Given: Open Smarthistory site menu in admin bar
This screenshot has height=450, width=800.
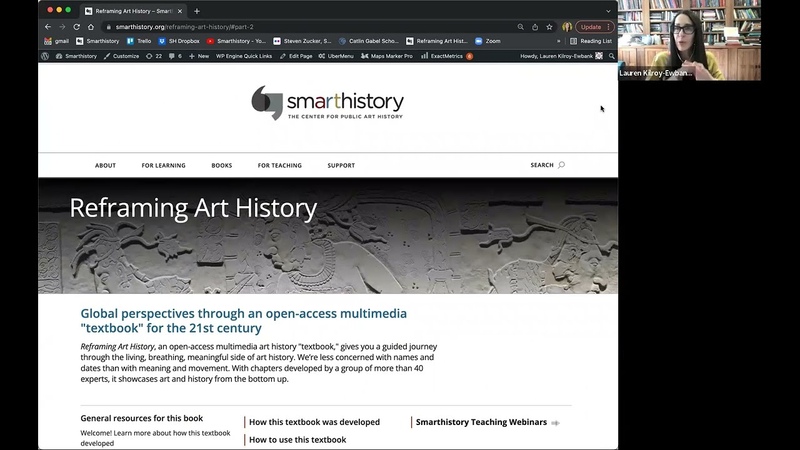Looking at the screenshot, I should coord(76,56).
